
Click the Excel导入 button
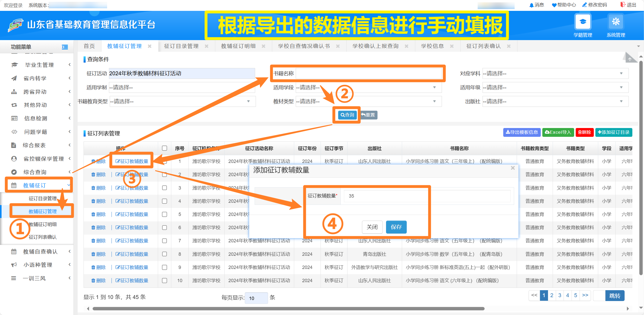(x=558, y=132)
